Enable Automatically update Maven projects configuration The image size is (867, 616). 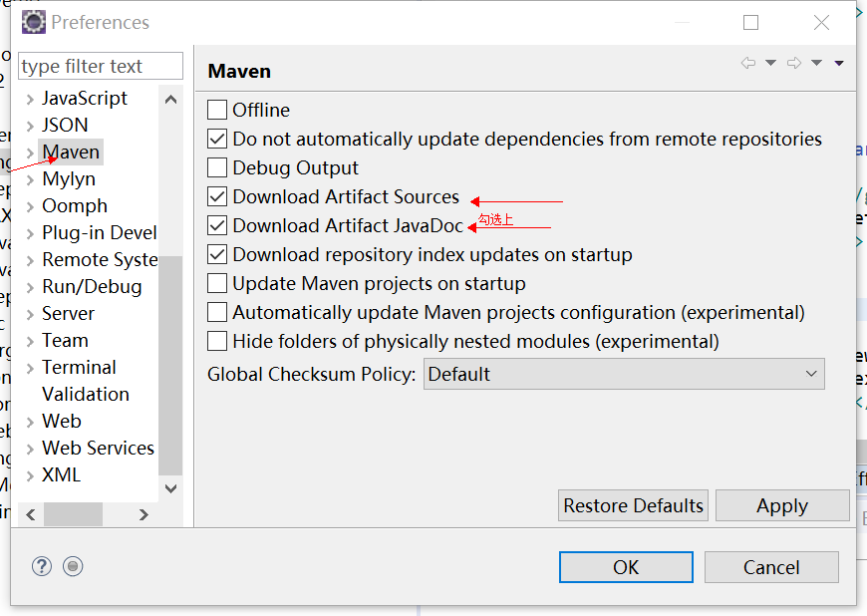point(217,312)
